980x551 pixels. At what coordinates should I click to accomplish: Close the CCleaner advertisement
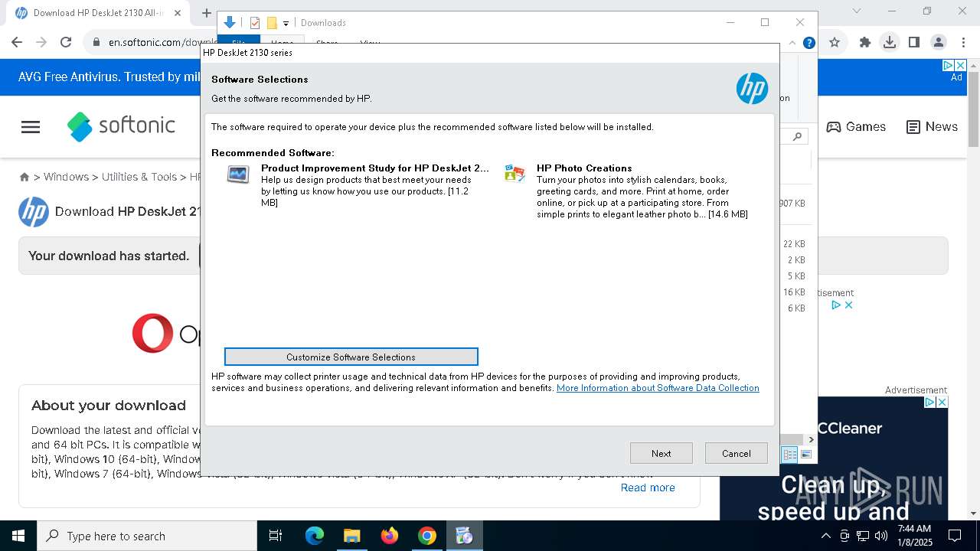tap(942, 403)
